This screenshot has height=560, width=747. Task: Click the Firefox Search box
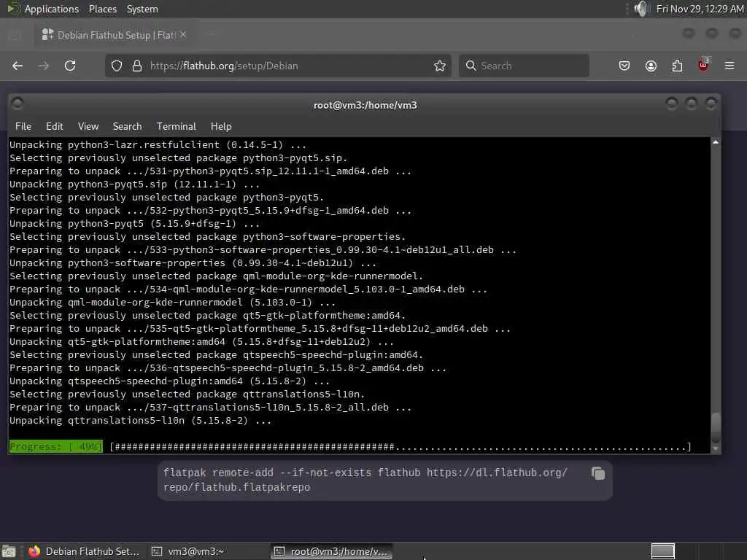tap(524, 66)
